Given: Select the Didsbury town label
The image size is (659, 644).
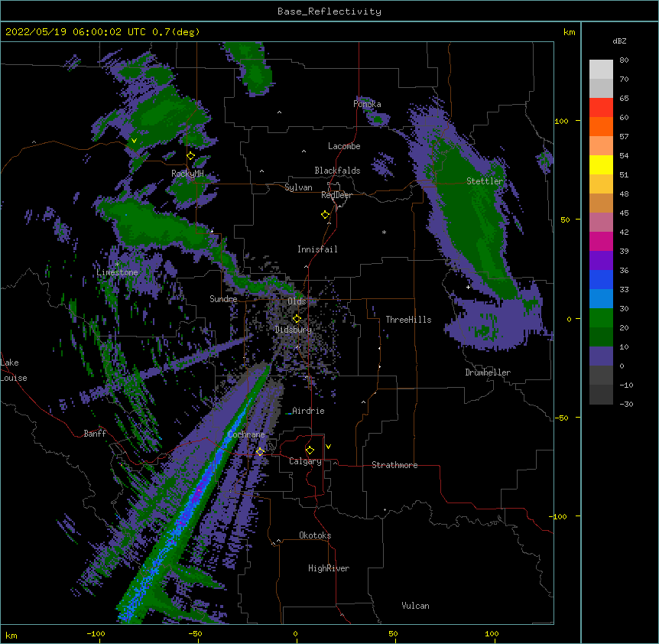Looking at the screenshot, I should click(x=294, y=330).
